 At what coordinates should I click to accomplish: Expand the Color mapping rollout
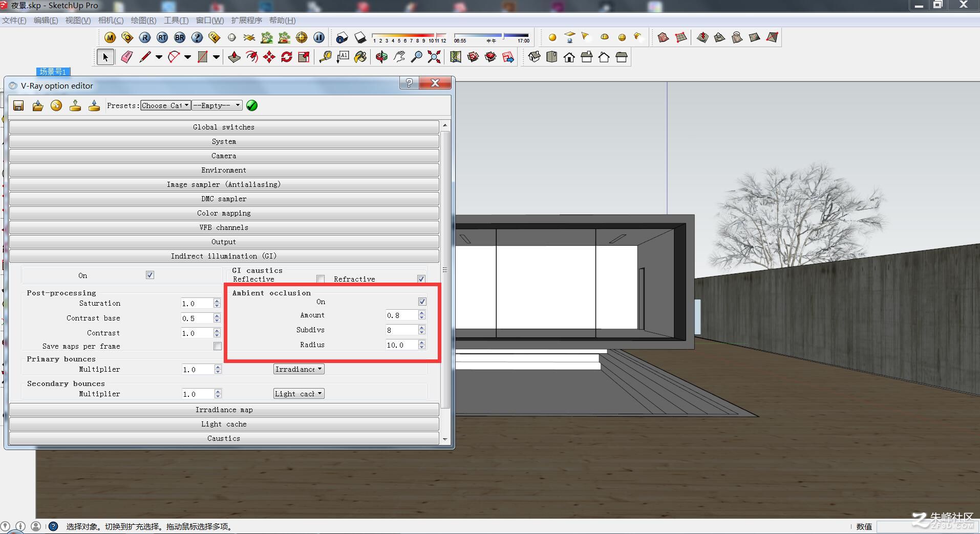(224, 213)
